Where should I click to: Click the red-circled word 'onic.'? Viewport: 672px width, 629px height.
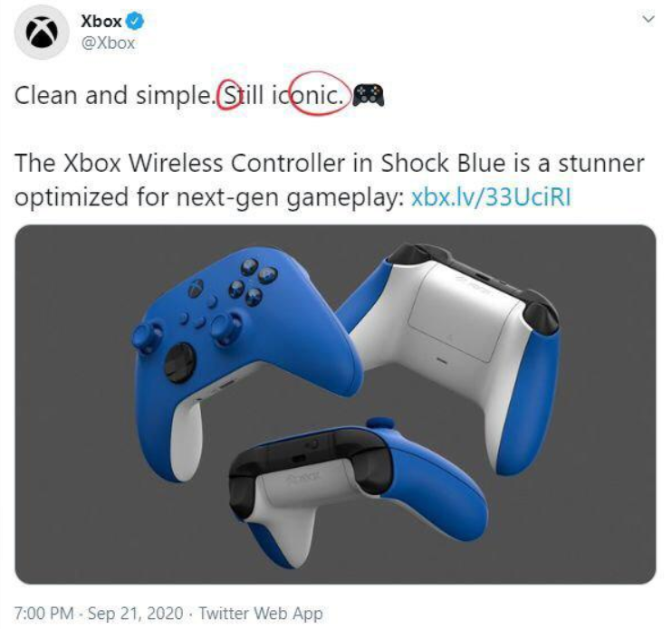[x=317, y=96]
